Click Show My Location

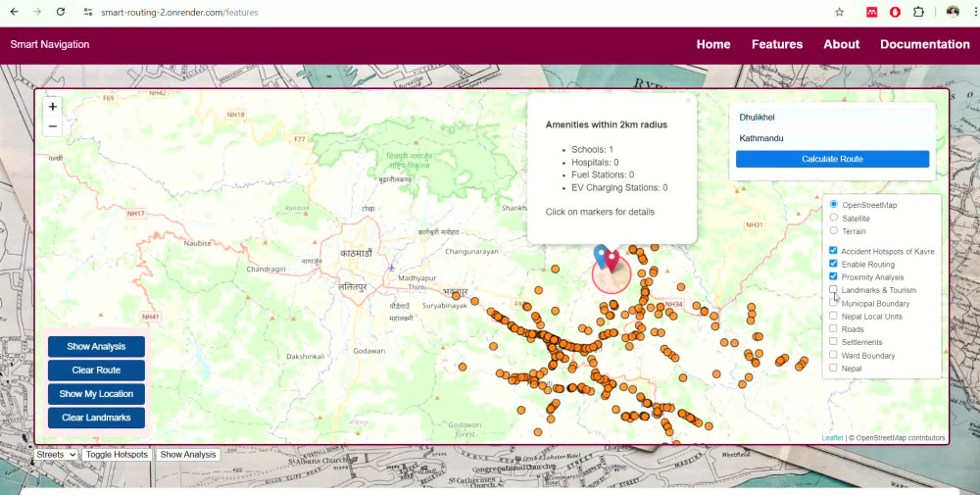coord(96,394)
